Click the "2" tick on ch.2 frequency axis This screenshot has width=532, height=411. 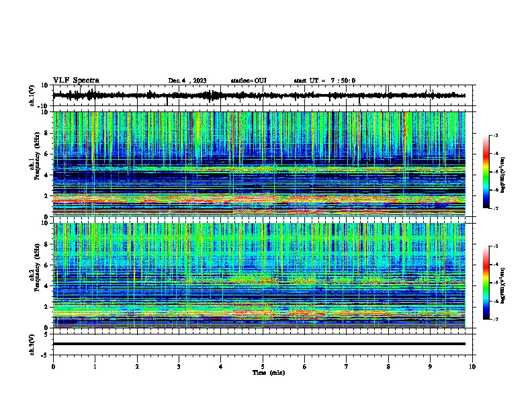pyautogui.click(x=46, y=307)
